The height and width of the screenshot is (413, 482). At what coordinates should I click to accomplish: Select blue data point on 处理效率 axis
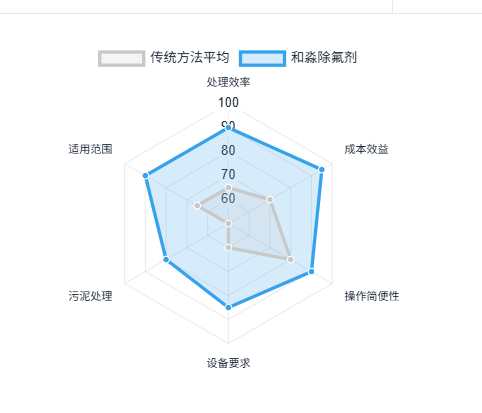click(228, 128)
